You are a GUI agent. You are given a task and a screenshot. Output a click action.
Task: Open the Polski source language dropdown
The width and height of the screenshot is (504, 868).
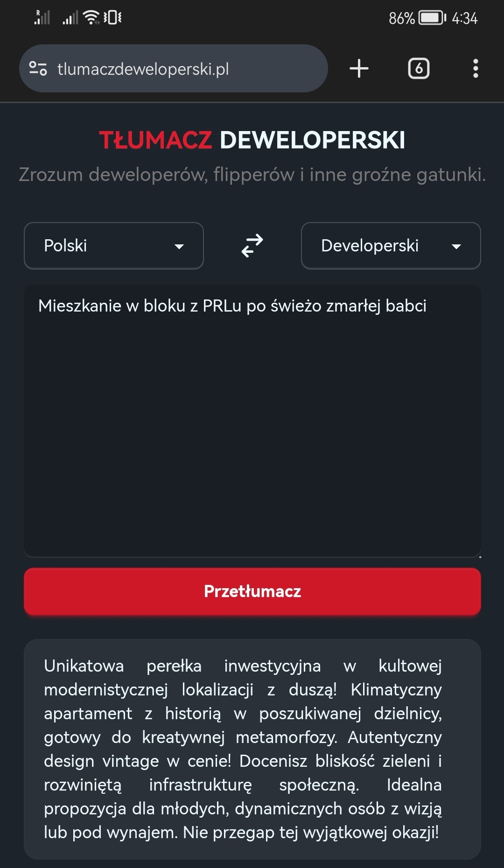[x=114, y=246]
